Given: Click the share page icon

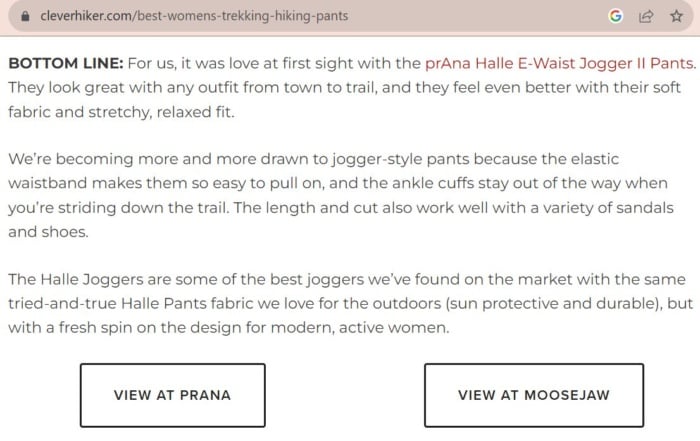Looking at the screenshot, I should pyautogui.click(x=646, y=16).
